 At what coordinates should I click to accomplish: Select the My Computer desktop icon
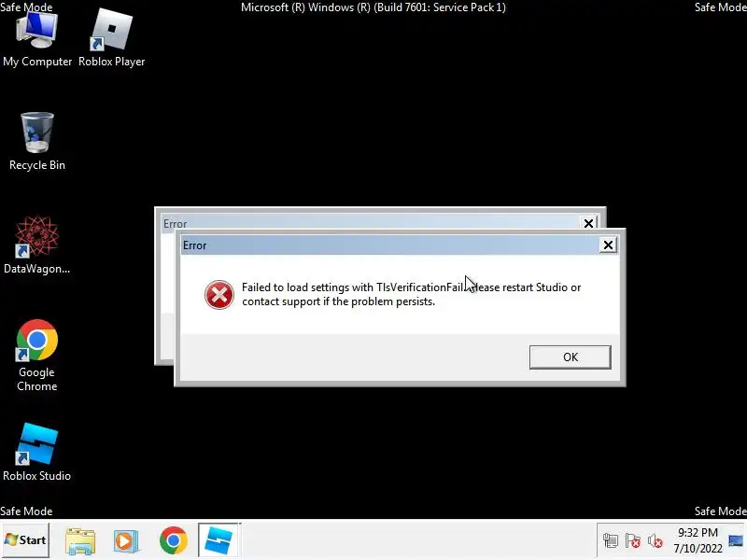(x=37, y=39)
